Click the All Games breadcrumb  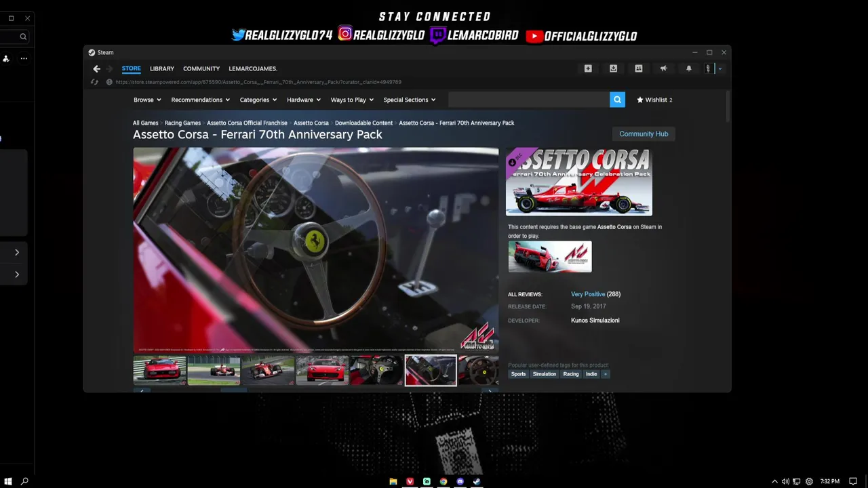tap(145, 123)
